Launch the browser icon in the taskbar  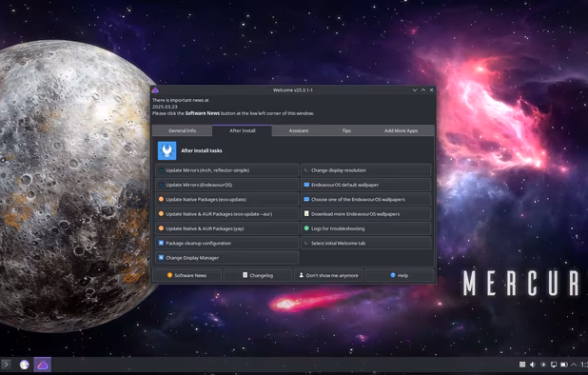coord(25,365)
